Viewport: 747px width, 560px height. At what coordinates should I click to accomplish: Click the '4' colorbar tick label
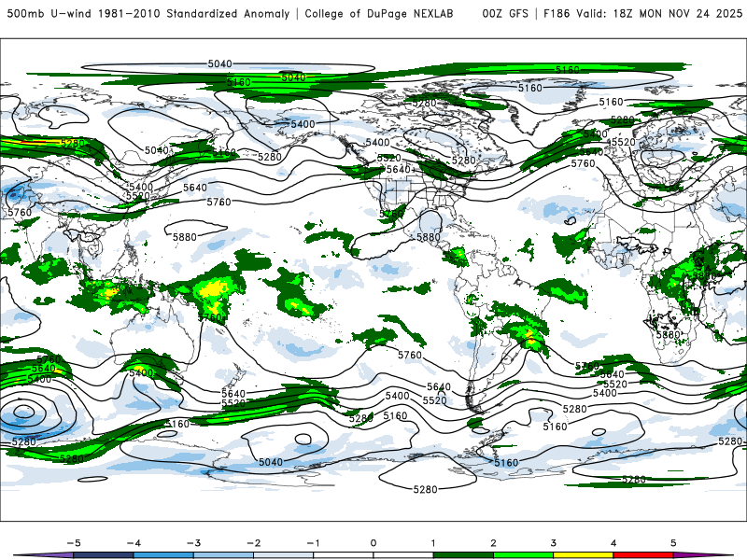click(x=613, y=543)
